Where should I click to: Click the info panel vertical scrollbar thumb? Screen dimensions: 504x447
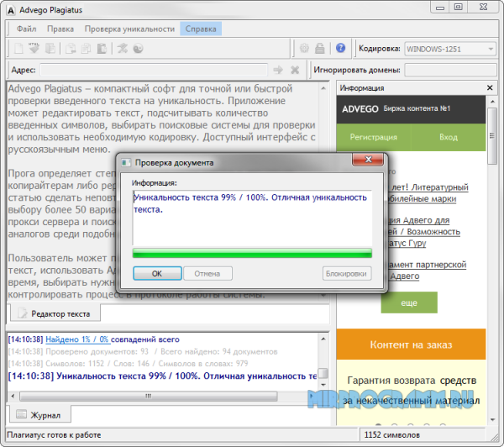point(492,136)
